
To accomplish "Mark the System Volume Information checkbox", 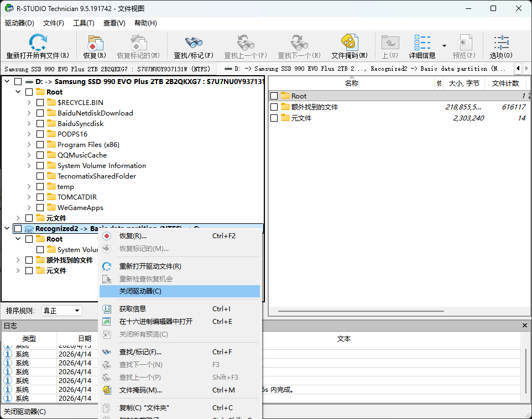I will coord(39,165).
